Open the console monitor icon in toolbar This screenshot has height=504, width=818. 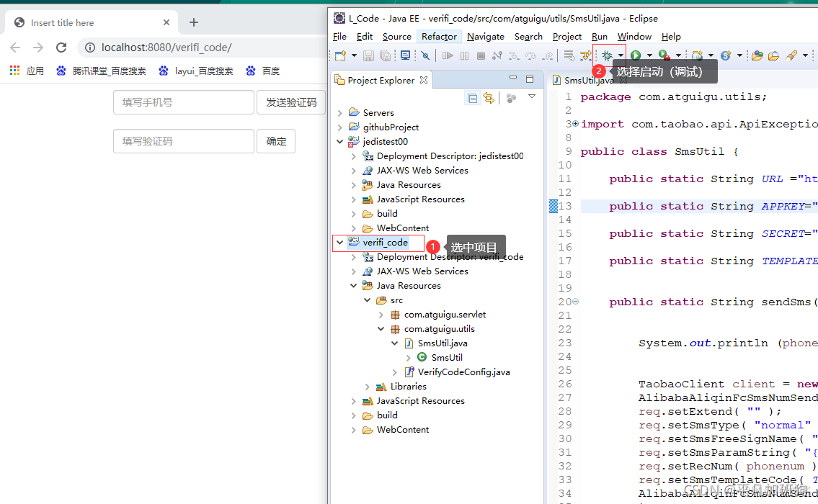tap(405, 55)
